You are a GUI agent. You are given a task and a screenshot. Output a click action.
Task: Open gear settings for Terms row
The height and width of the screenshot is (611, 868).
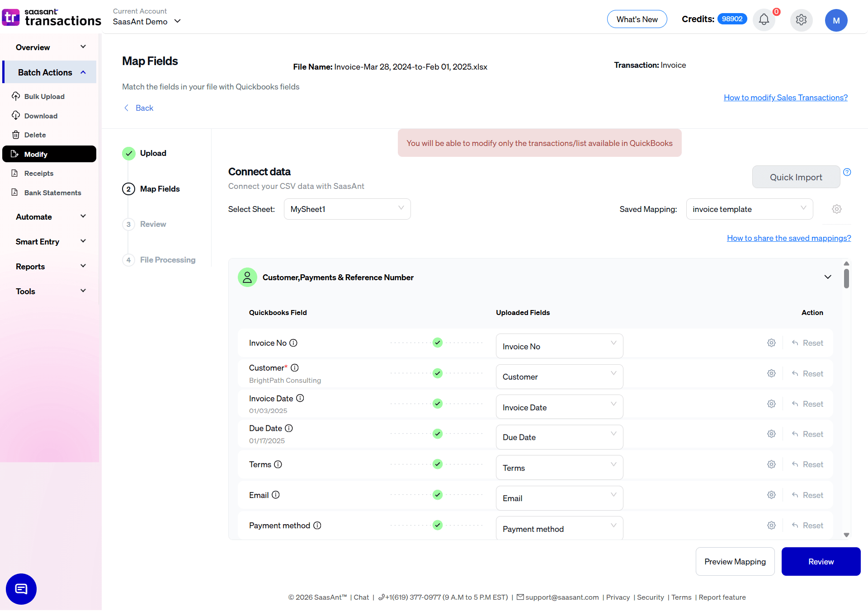click(x=771, y=465)
